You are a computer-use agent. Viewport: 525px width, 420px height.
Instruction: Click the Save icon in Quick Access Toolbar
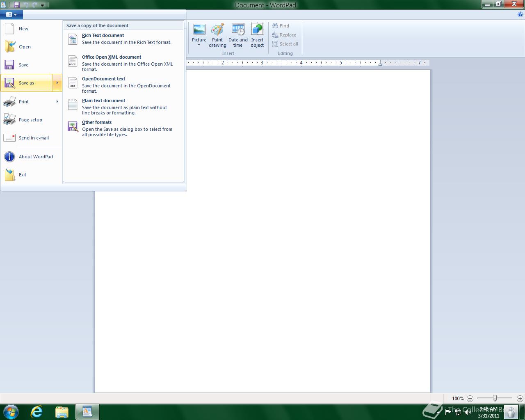pos(17,5)
